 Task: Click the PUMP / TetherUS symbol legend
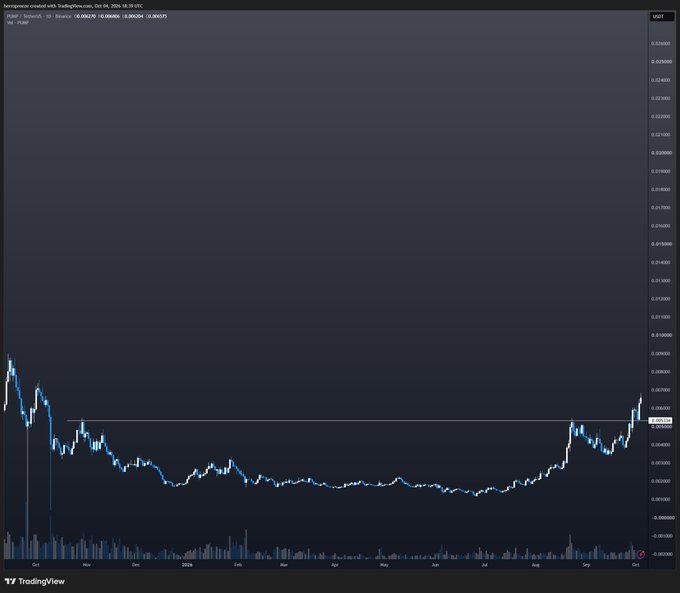pos(39,16)
